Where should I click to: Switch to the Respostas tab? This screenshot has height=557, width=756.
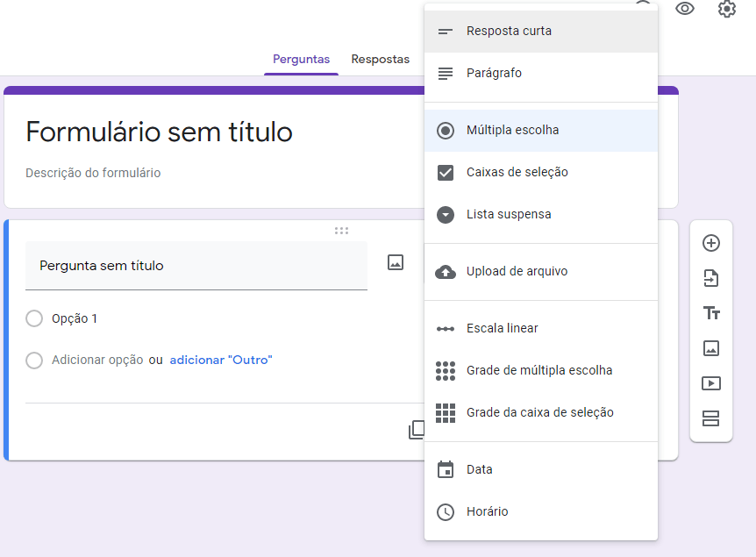(x=380, y=60)
